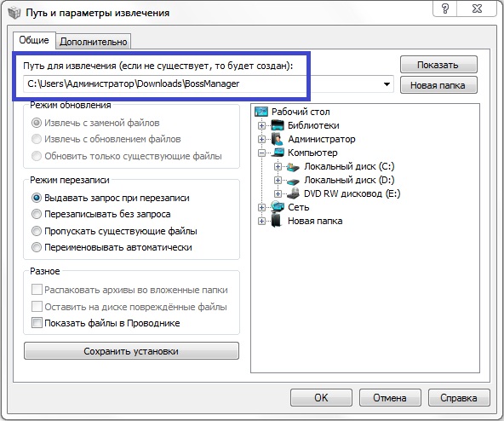The width and height of the screenshot is (504, 421).
Task: Collapse the Компьютер tree node
Action: coord(261,153)
